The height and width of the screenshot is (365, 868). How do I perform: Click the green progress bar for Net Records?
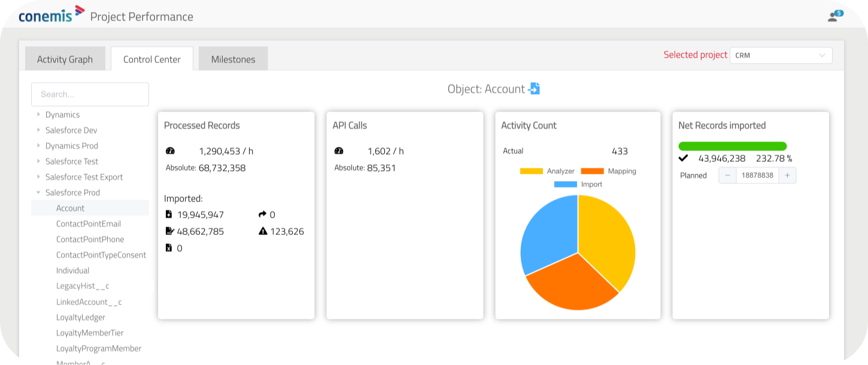(732, 146)
